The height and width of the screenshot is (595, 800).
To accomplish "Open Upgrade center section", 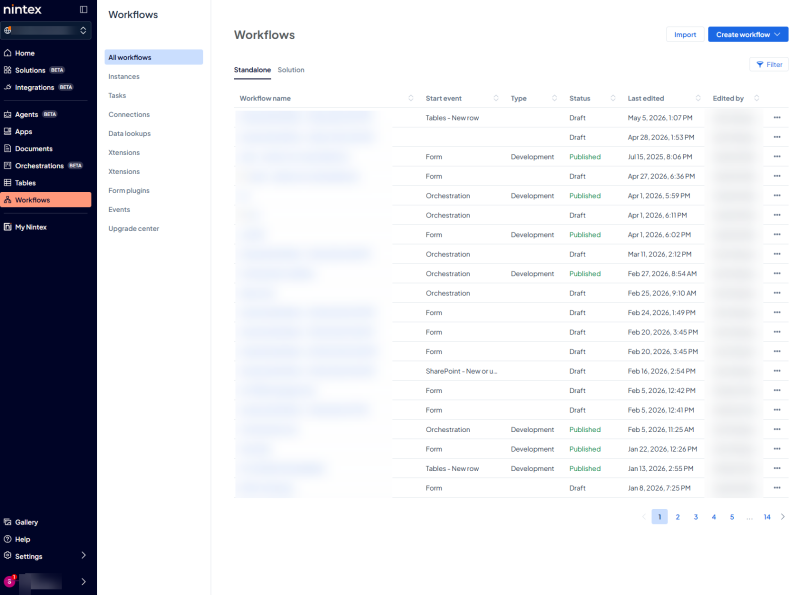I will coord(134,229).
